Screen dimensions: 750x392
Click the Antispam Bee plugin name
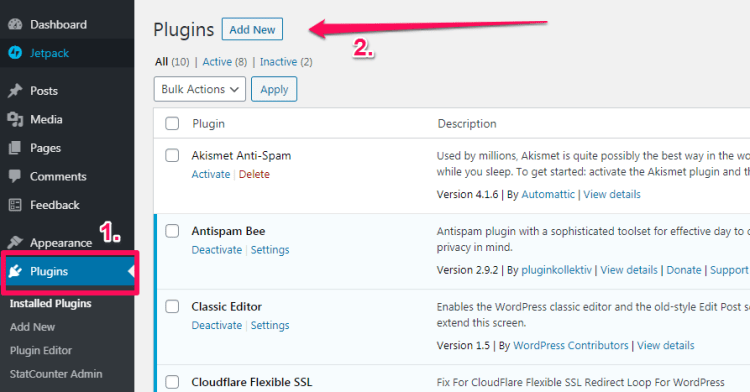coord(228,231)
